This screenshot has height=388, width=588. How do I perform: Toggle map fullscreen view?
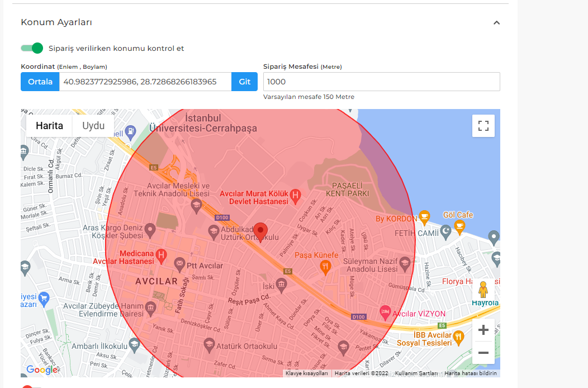[483, 126]
